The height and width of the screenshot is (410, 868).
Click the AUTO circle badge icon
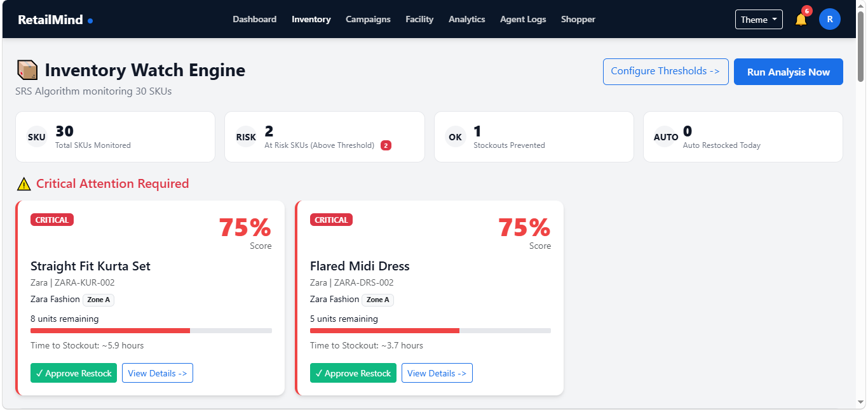tap(666, 137)
